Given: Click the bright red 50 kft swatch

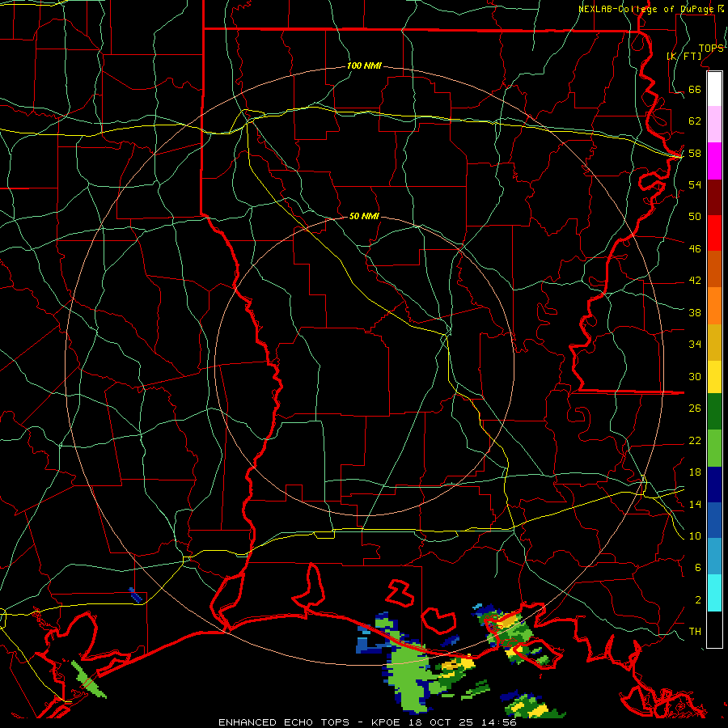Looking at the screenshot, I should click(714, 233).
